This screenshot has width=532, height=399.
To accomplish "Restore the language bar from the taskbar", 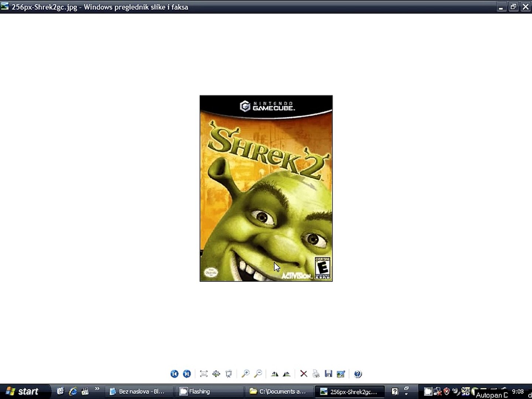I will pos(406,388).
